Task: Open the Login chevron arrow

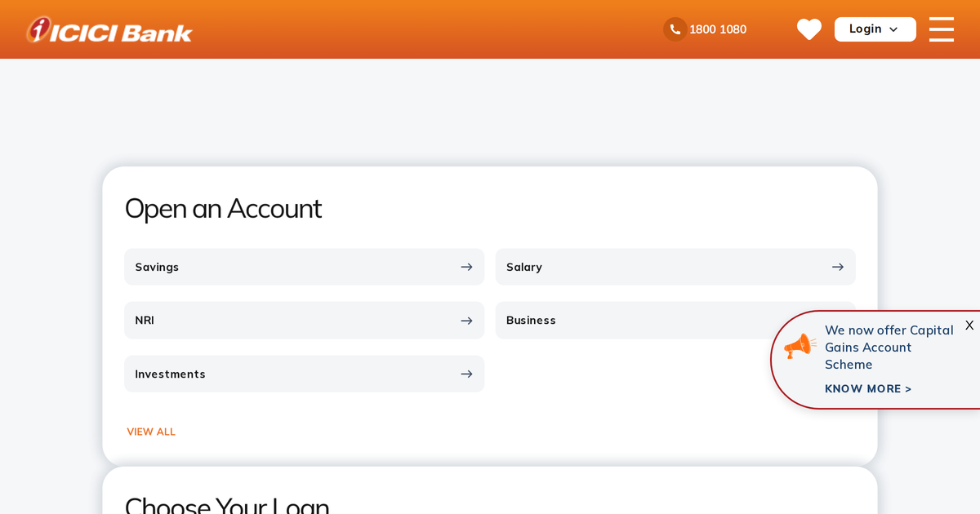Action: click(894, 29)
